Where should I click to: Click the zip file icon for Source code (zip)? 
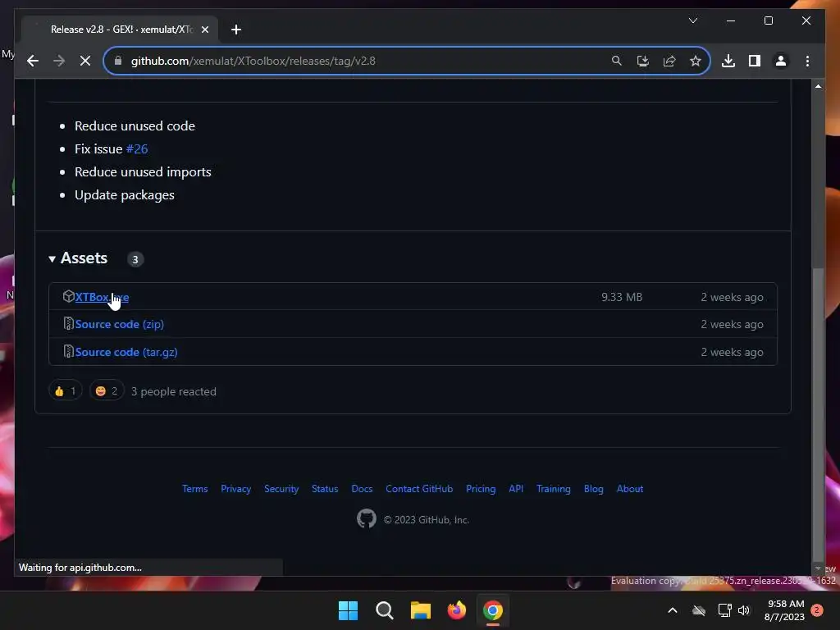pyautogui.click(x=68, y=323)
